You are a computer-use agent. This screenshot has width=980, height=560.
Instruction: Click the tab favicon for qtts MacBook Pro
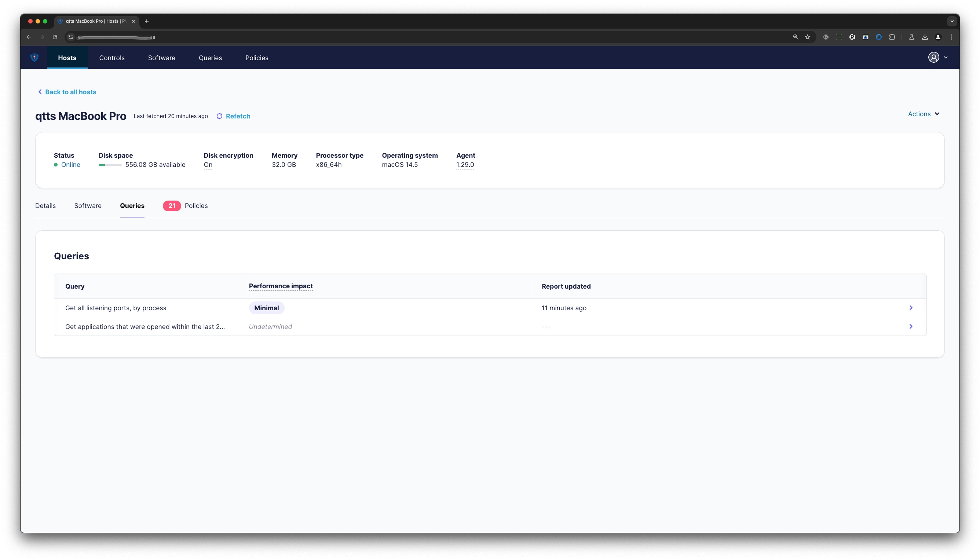60,21
